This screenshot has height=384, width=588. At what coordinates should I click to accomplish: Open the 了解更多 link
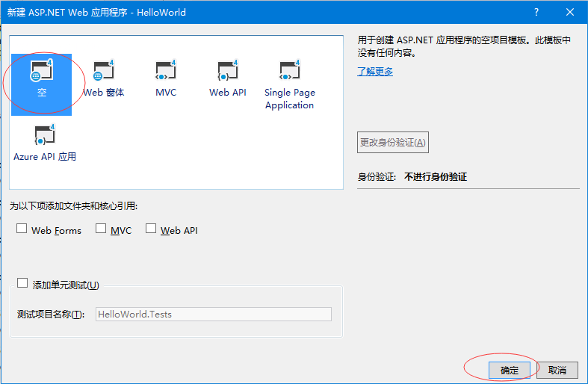tap(375, 71)
